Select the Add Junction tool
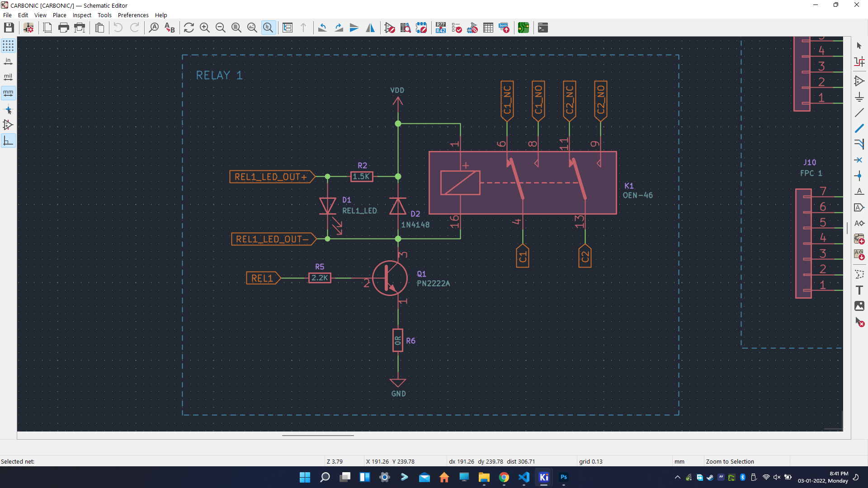The width and height of the screenshot is (868, 488). pos(859,176)
